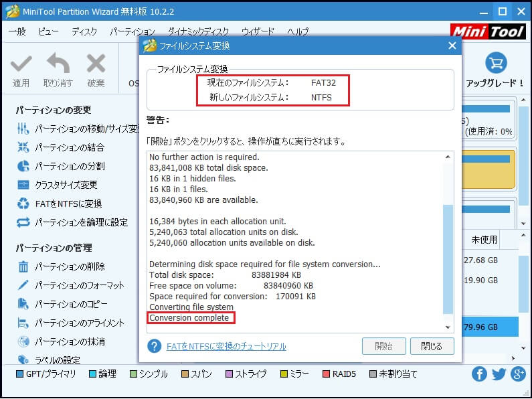Open the ウィザード menu
532x399 pixels.
click(258, 31)
